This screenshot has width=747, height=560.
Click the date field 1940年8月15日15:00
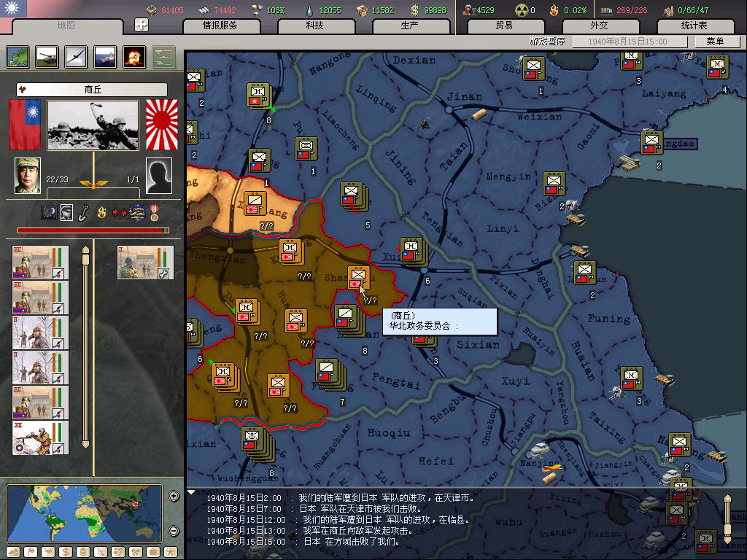pyautogui.click(x=628, y=42)
